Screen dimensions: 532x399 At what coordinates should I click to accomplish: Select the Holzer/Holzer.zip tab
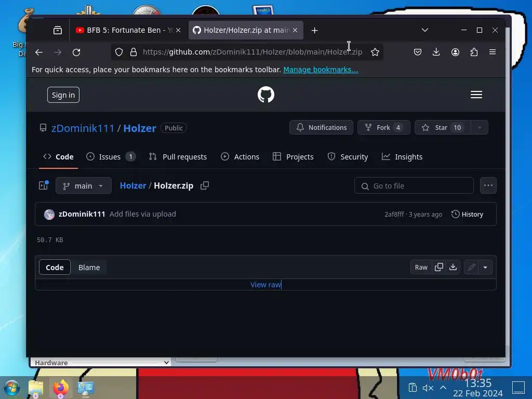pos(246,30)
